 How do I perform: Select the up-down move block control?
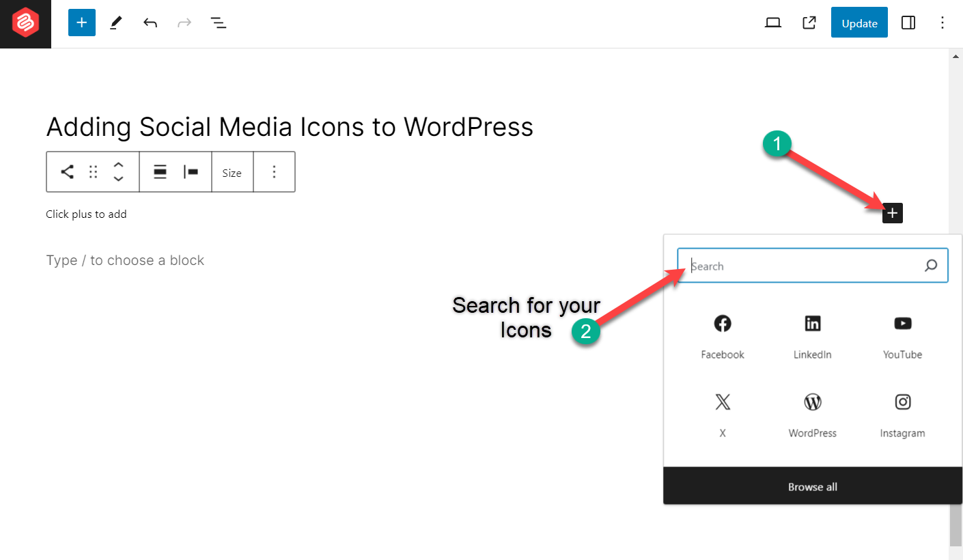tap(119, 172)
